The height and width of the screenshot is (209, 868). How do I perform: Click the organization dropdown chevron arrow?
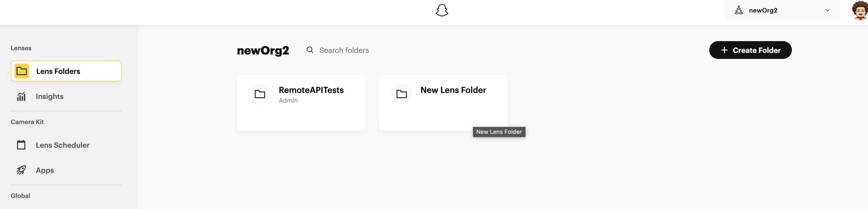pos(827,10)
